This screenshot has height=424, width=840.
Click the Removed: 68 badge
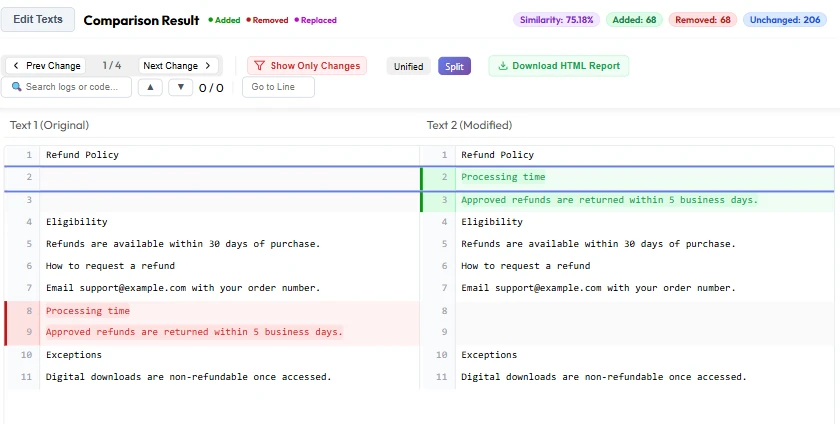coord(703,20)
